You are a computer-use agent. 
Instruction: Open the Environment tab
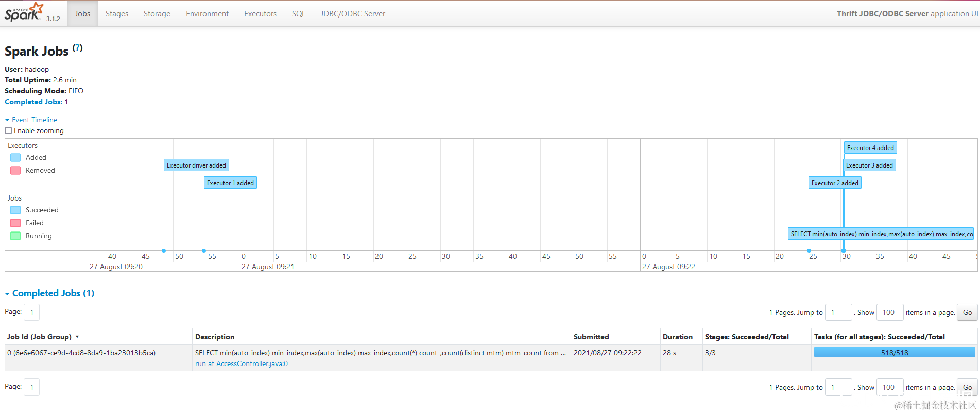tap(207, 14)
